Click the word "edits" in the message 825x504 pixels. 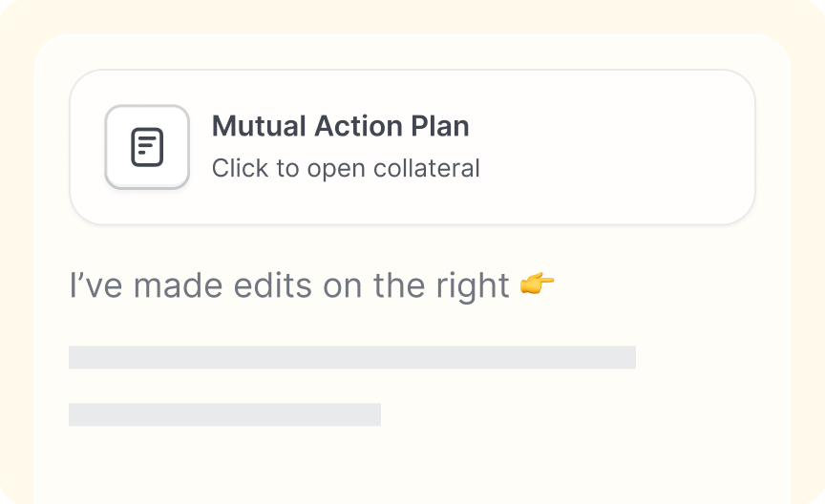pos(272,285)
